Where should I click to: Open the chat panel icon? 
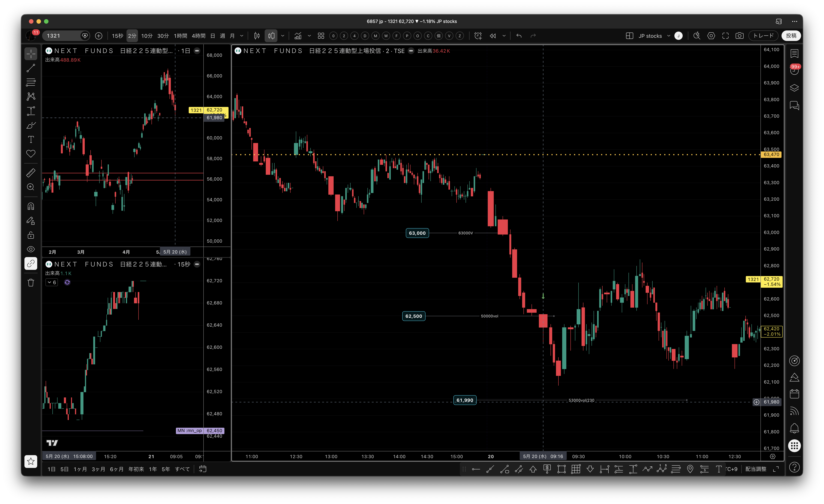[794, 106]
